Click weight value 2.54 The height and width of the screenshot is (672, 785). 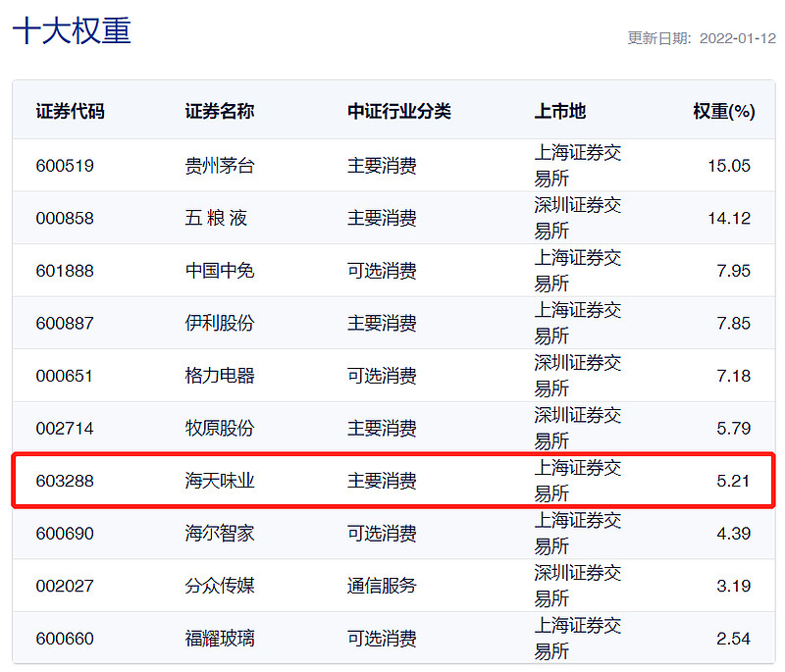pyautogui.click(x=733, y=639)
